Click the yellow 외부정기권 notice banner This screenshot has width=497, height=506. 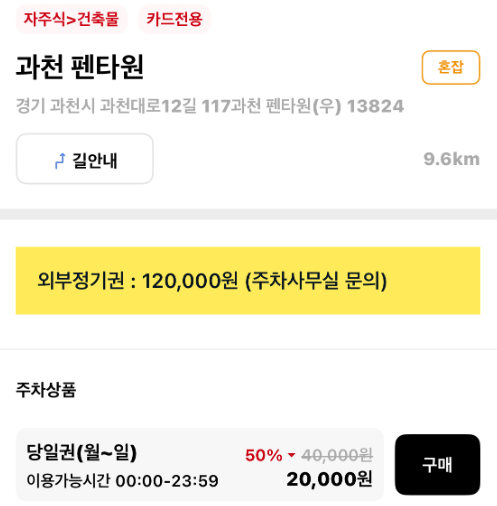tap(248, 280)
